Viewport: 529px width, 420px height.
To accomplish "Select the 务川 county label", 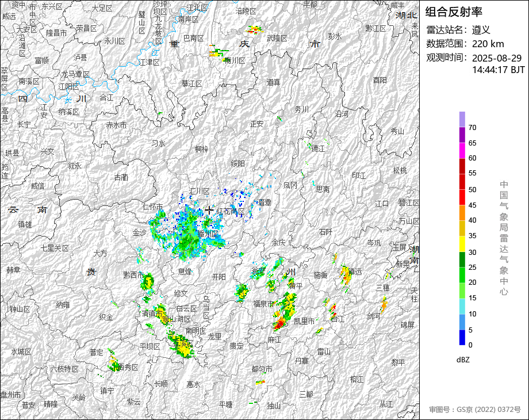I will 302,109.
